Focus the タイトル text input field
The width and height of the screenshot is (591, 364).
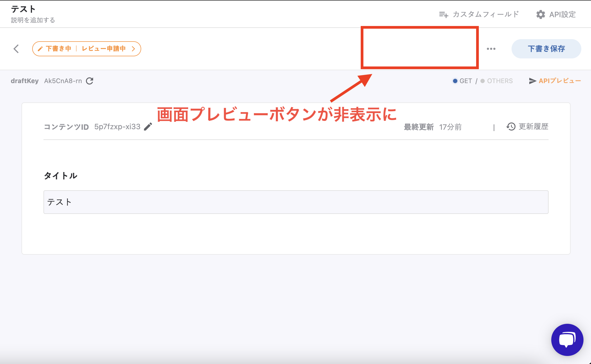[x=296, y=202]
